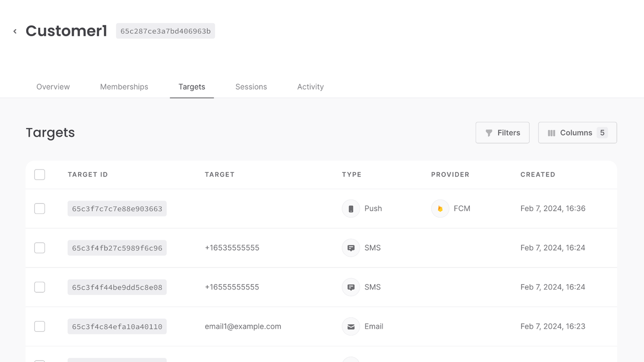Click the back arrow beside Customer1
The height and width of the screenshot is (362, 644).
point(15,31)
